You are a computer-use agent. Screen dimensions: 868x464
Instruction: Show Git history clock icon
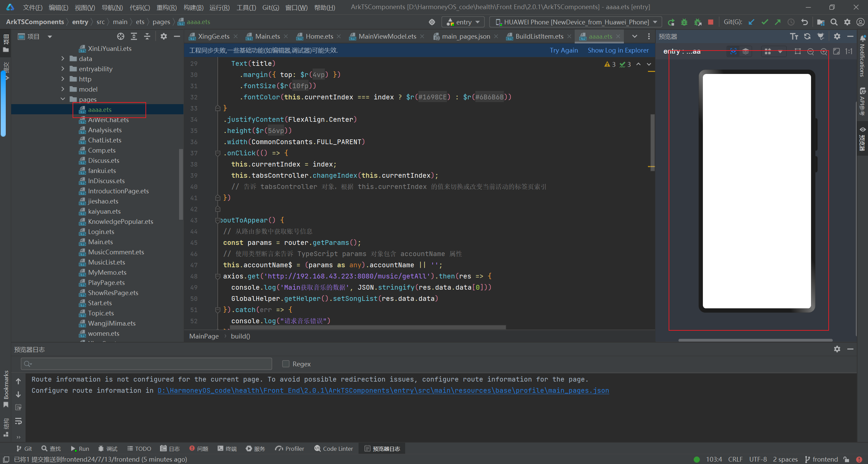tap(791, 22)
